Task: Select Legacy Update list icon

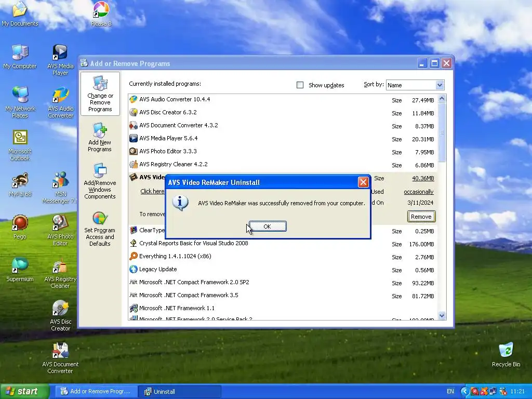Action: click(134, 269)
